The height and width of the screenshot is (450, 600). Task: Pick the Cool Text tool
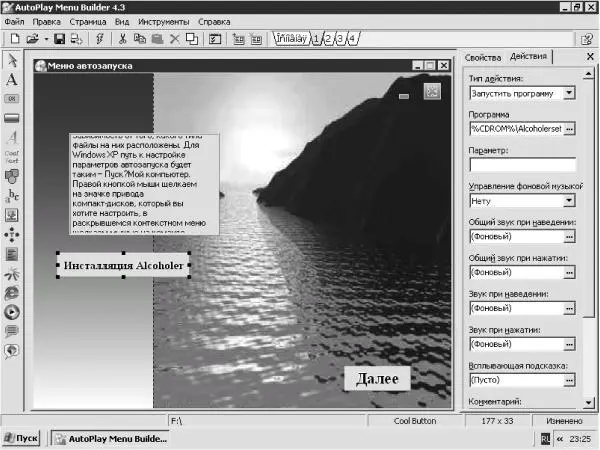coord(12,139)
